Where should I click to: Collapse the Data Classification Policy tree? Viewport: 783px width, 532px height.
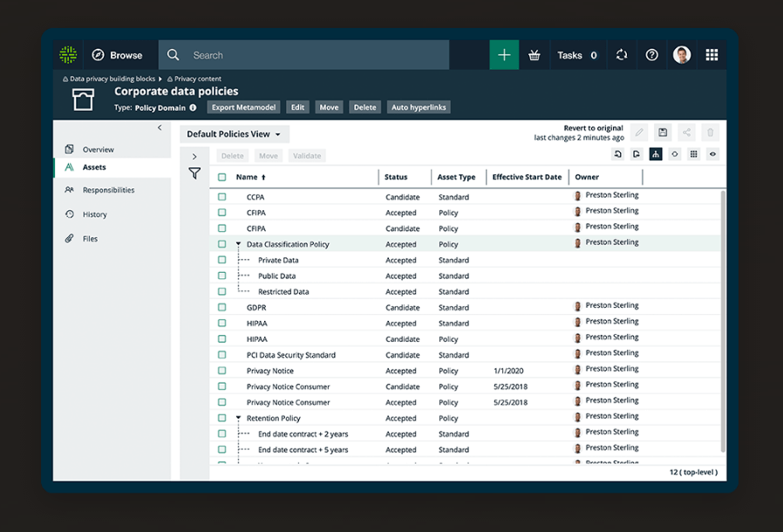[237, 244]
